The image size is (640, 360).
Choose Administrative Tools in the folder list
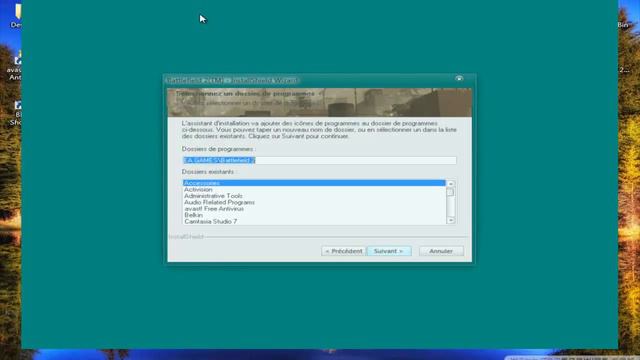314,196
